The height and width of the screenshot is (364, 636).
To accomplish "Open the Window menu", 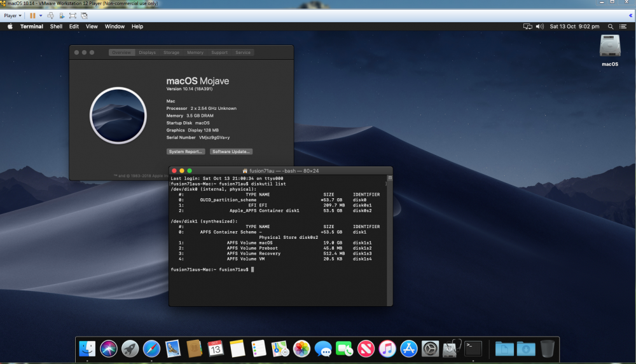I will [x=114, y=26].
